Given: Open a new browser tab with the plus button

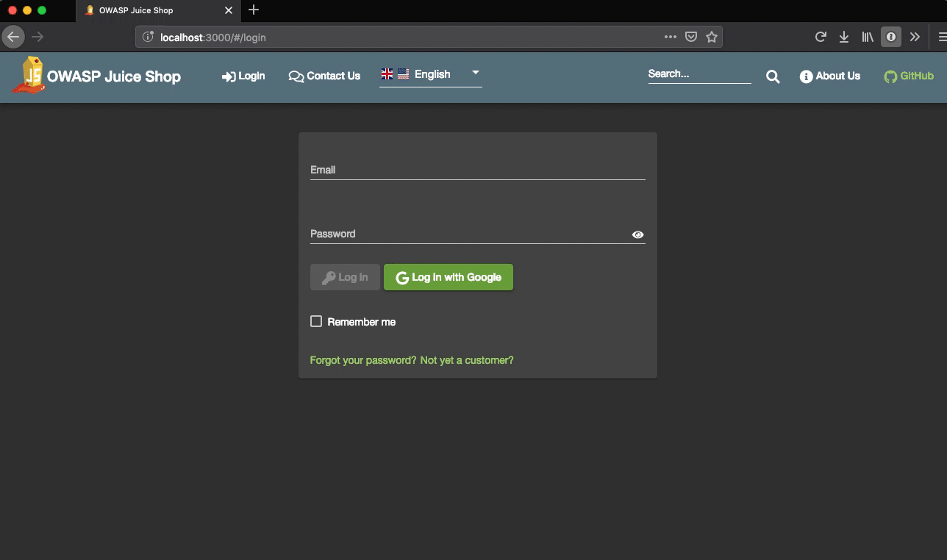Looking at the screenshot, I should [254, 10].
